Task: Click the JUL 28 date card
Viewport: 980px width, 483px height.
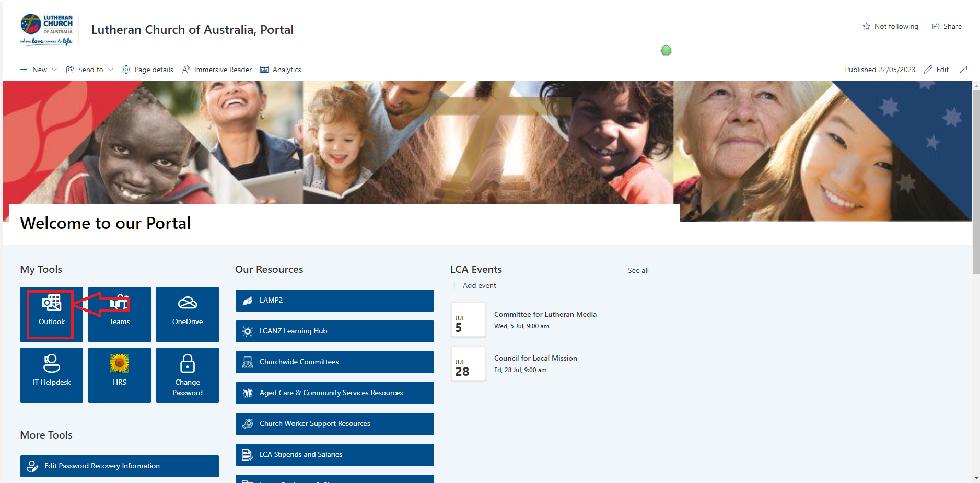Action: click(469, 363)
